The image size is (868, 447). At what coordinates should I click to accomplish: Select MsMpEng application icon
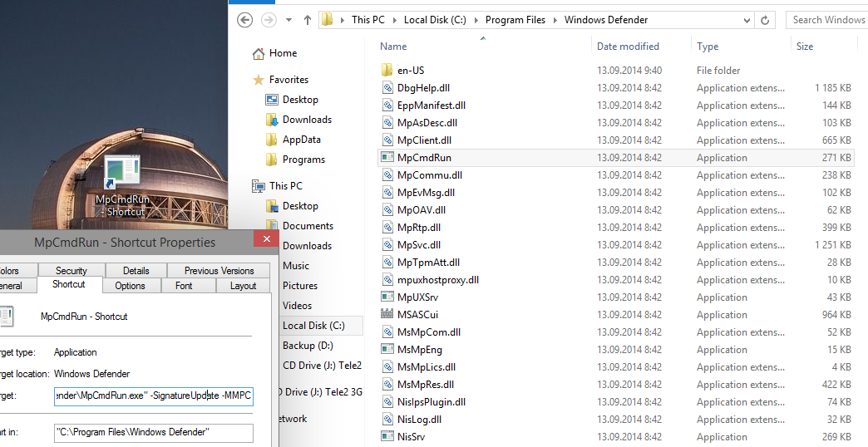pos(387,349)
